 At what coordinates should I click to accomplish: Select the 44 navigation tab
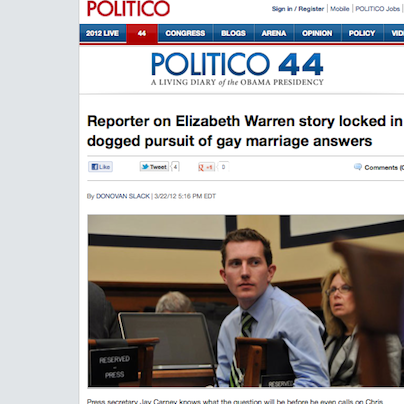click(142, 34)
